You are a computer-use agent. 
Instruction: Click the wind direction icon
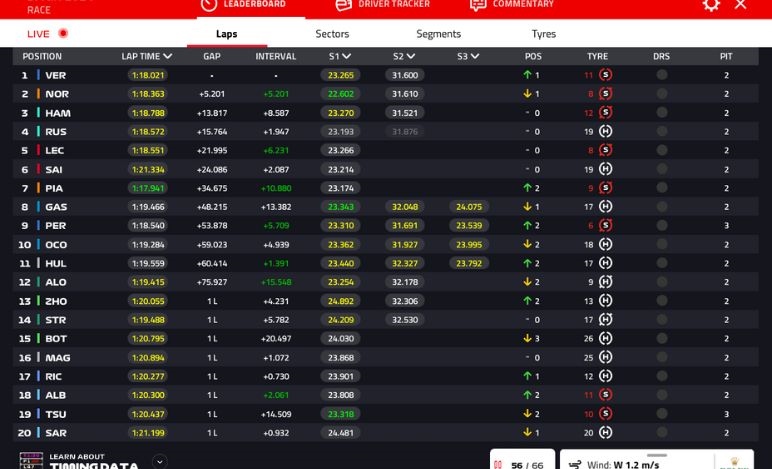tap(575, 464)
